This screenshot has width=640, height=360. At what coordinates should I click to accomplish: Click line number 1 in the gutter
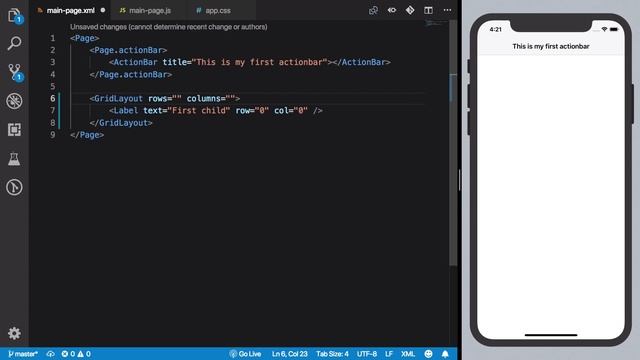pos(53,38)
